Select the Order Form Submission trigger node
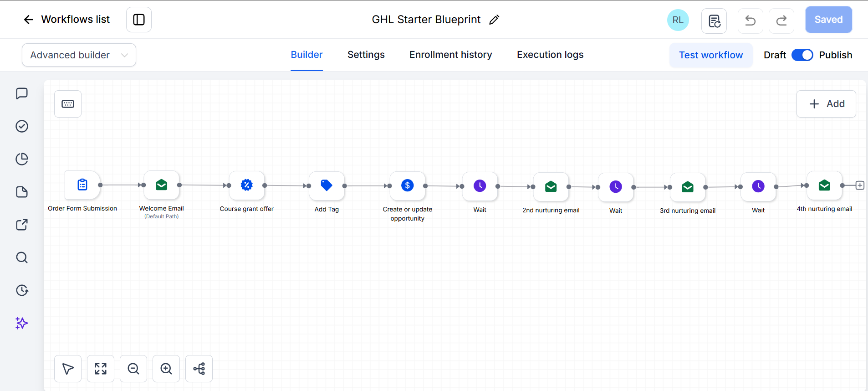The image size is (868, 391). pos(82,185)
